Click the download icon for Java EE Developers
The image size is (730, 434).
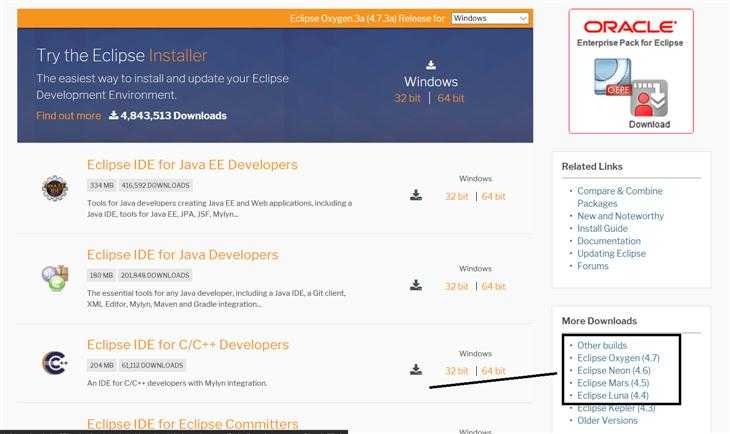416,195
